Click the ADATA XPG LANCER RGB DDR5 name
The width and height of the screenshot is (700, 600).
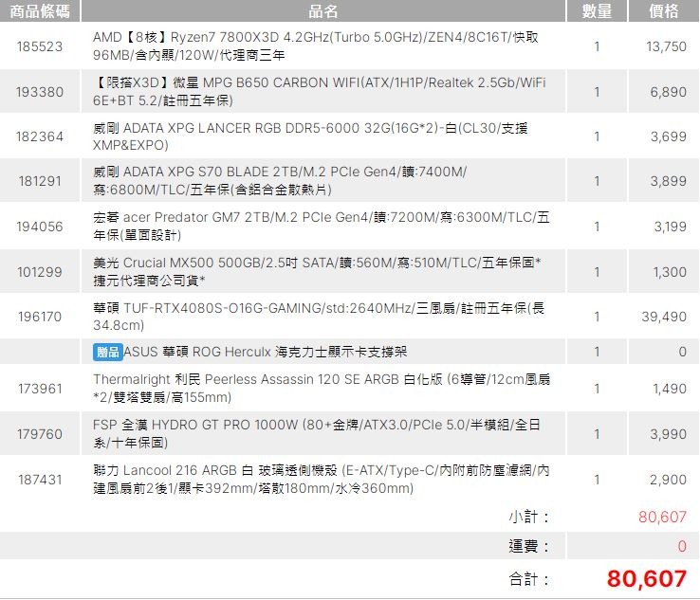(x=310, y=136)
